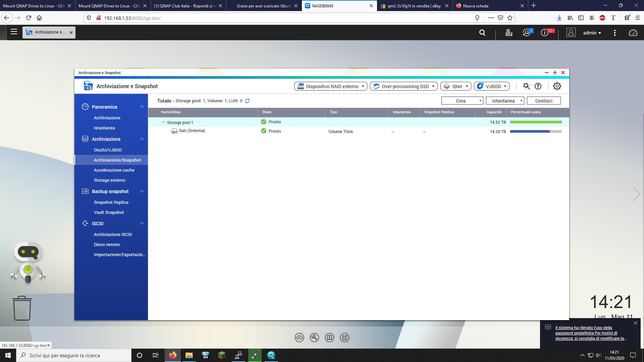Collapse the Panoramica sidebar section

[142, 107]
